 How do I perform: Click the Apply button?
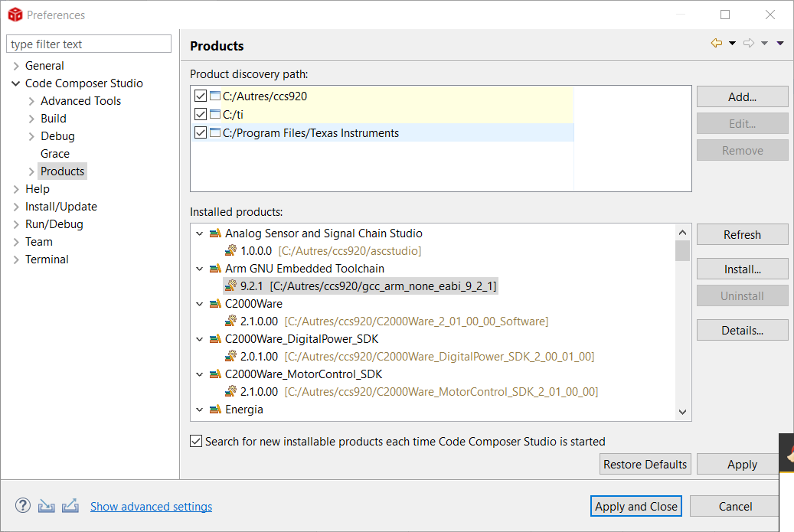[738, 464]
